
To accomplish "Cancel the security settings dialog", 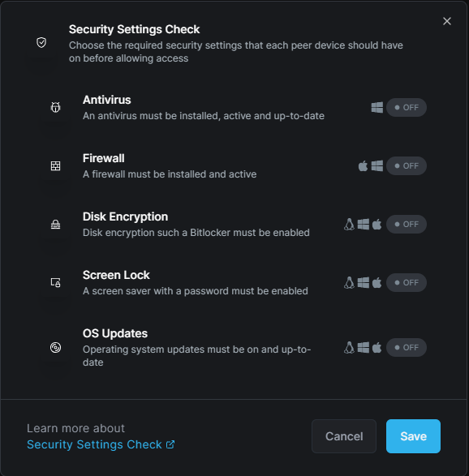I will pos(344,436).
